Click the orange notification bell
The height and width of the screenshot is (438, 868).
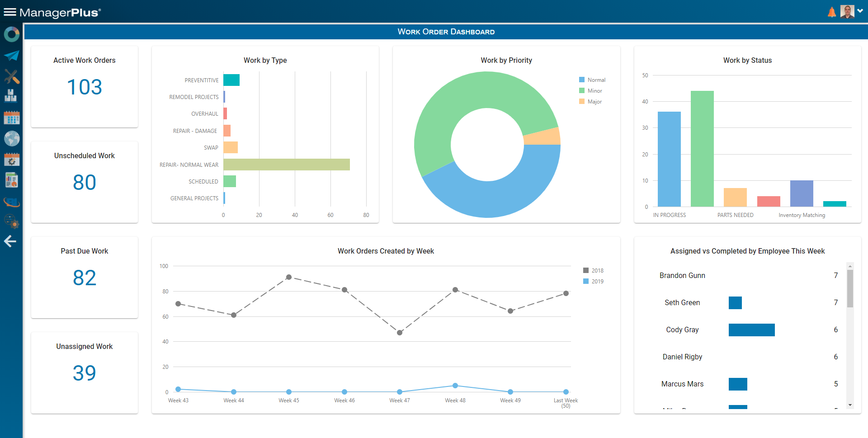[x=832, y=11]
